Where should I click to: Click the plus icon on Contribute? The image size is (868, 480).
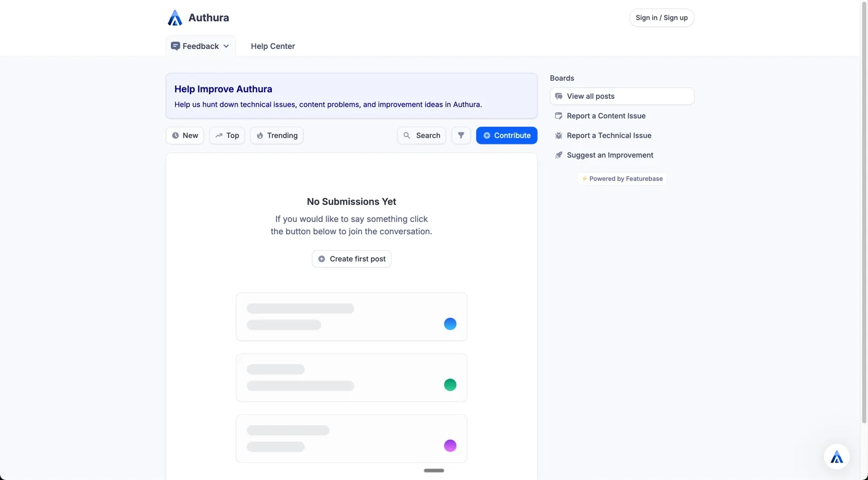coord(487,136)
